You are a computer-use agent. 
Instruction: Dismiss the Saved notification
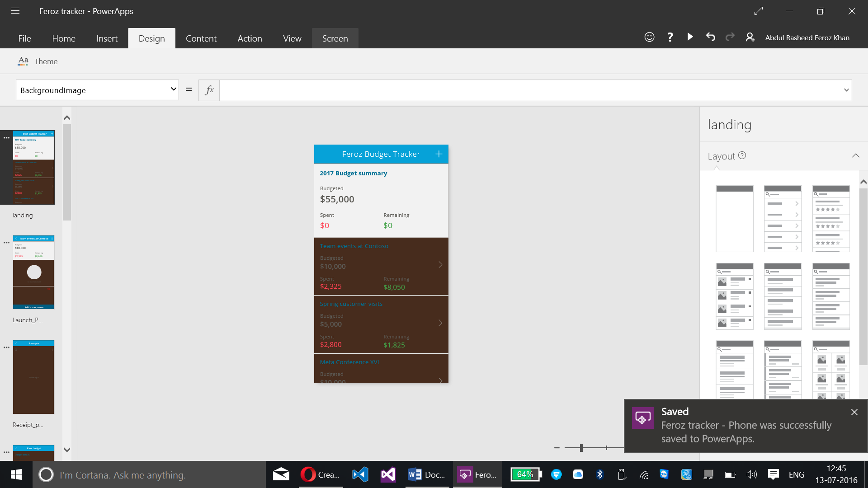point(854,412)
